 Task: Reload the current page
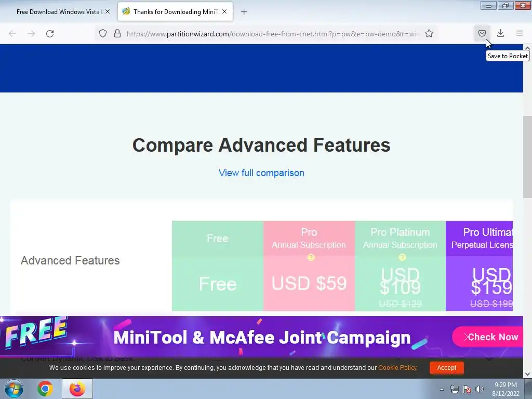click(x=50, y=34)
